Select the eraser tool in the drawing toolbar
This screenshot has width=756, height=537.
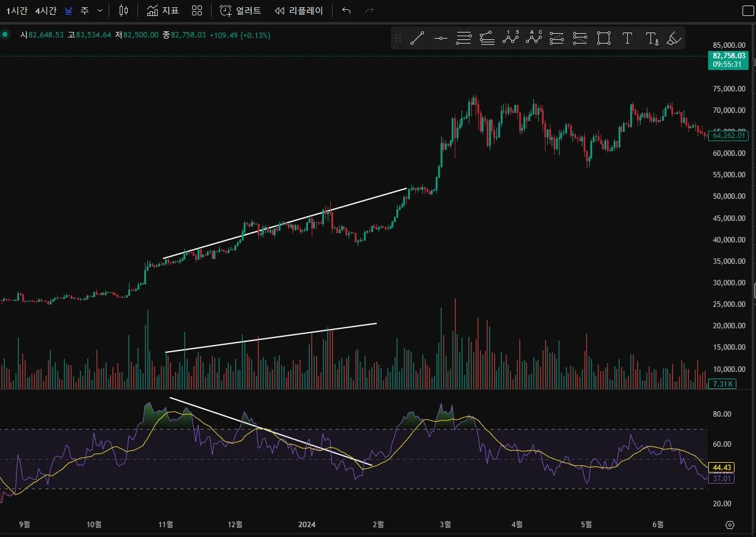point(674,39)
